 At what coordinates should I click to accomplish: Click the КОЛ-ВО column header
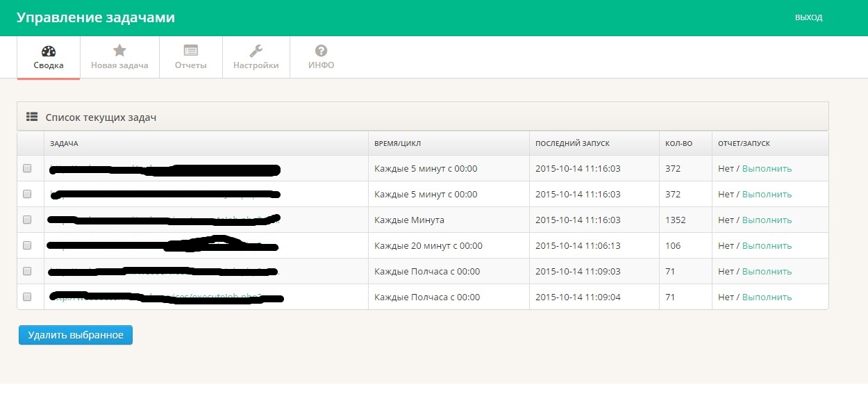point(678,143)
